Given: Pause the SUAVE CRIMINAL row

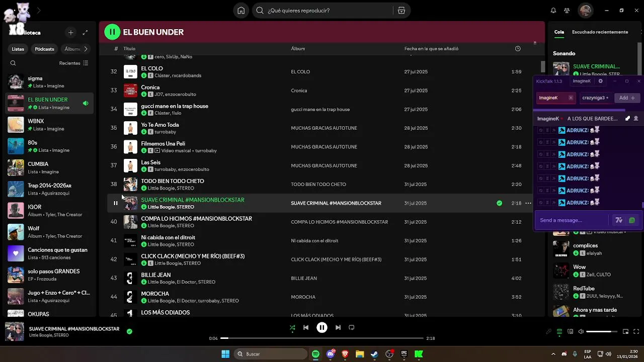Looking at the screenshot, I should coord(115,203).
